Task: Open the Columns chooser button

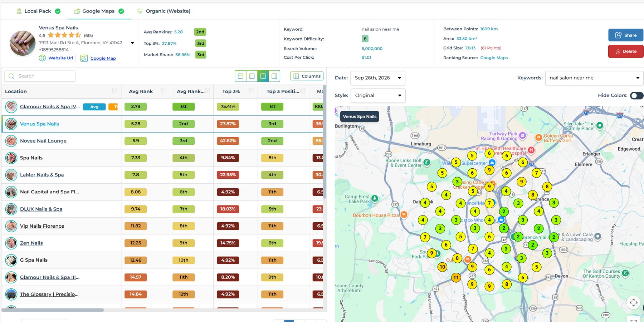Action: 307,76
